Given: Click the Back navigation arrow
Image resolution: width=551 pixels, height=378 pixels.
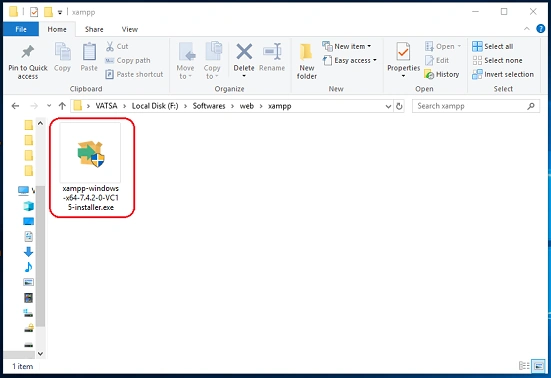Looking at the screenshot, I should (x=15, y=106).
